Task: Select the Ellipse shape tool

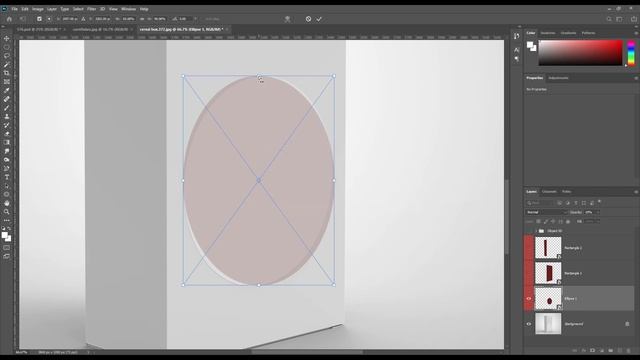Action: click(x=7, y=194)
